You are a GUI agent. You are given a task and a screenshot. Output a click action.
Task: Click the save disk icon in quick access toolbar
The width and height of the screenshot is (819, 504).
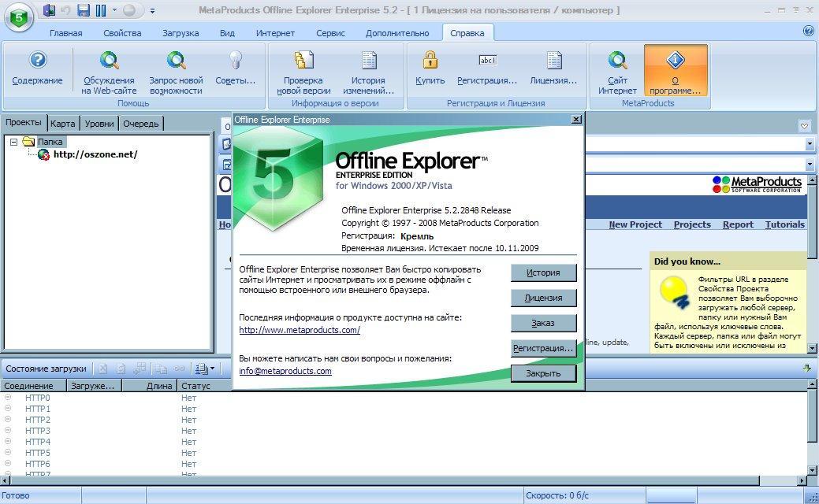point(83,10)
